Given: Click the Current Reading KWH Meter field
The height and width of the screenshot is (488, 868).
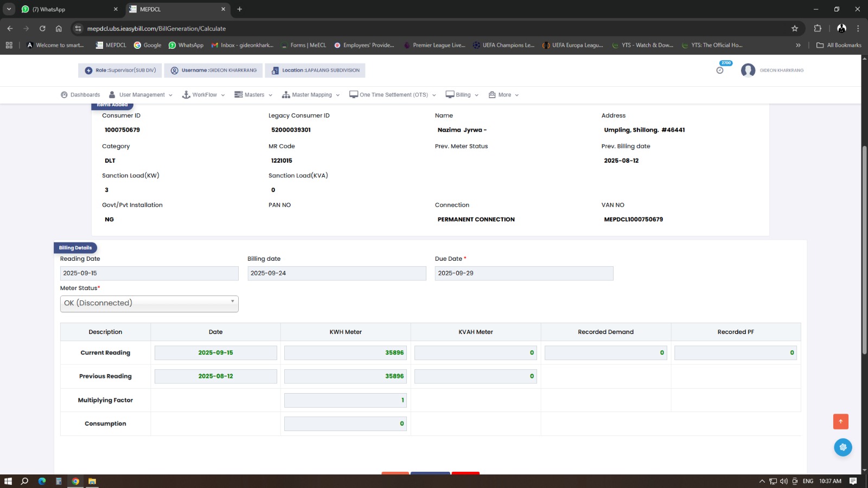Looking at the screenshot, I should click(x=346, y=353).
